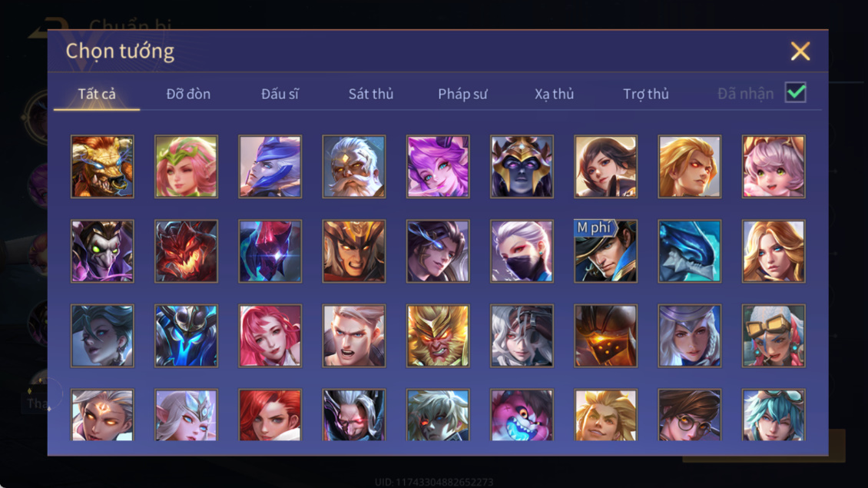Select the horned beast hero portrait
Screen dimensions: 868x488
102,167
